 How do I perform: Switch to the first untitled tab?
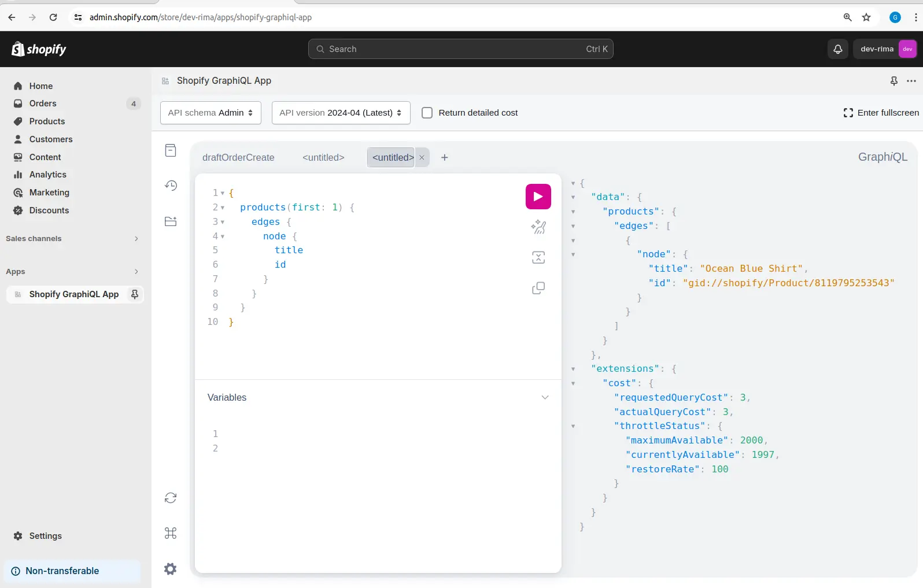coord(323,157)
